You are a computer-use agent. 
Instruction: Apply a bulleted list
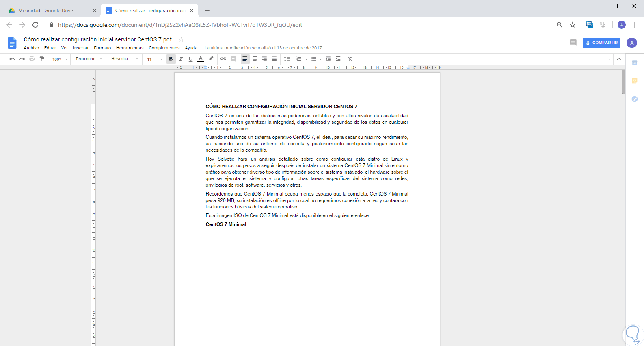tap(313, 59)
